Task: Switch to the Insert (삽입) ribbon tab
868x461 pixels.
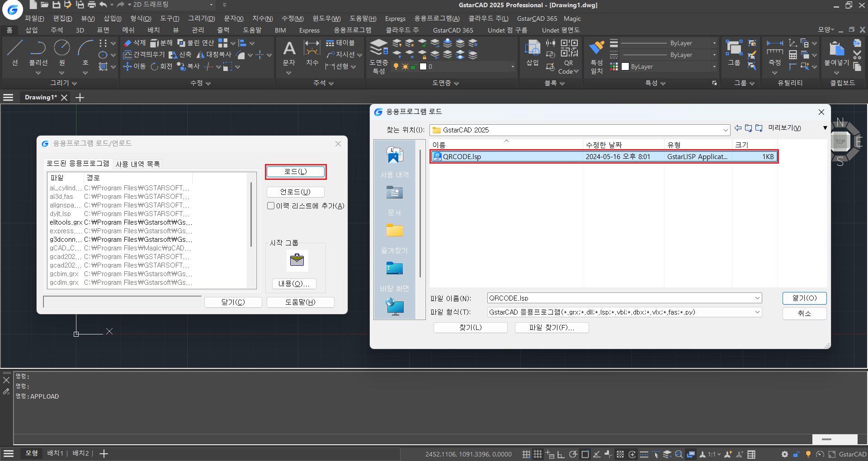Action: point(32,30)
